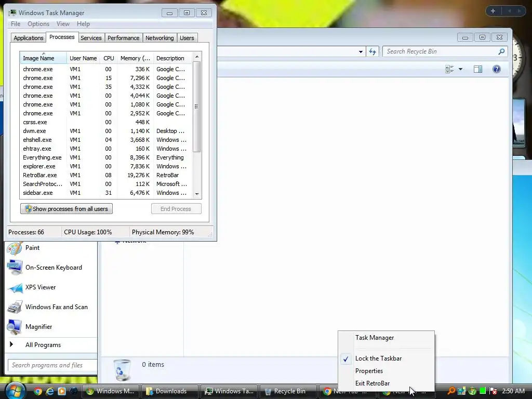Select the SearchProtoc... process row
This screenshot has height=399, width=532.
click(106, 184)
